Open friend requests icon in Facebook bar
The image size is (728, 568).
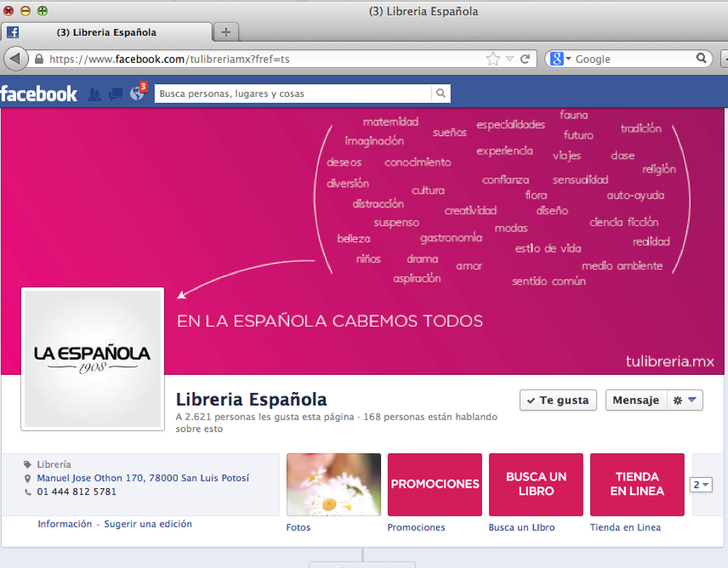[x=94, y=94]
